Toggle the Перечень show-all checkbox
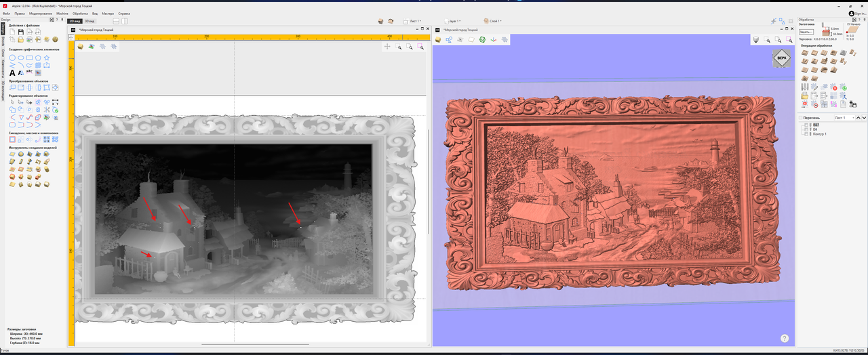The width and height of the screenshot is (868, 355). click(x=800, y=118)
